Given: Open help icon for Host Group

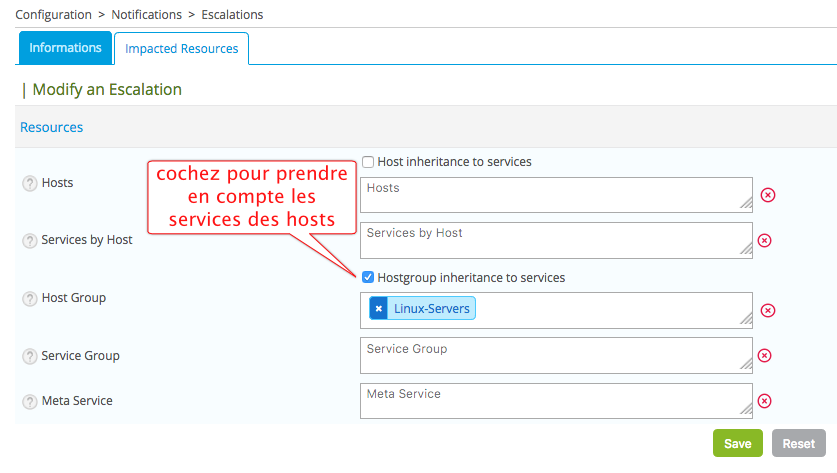Looking at the screenshot, I should [x=30, y=298].
